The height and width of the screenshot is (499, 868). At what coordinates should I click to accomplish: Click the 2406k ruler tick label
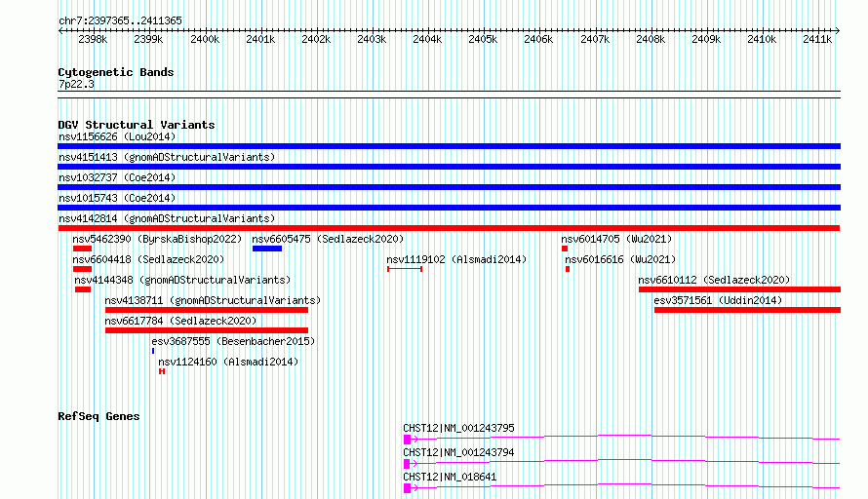click(538, 39)
